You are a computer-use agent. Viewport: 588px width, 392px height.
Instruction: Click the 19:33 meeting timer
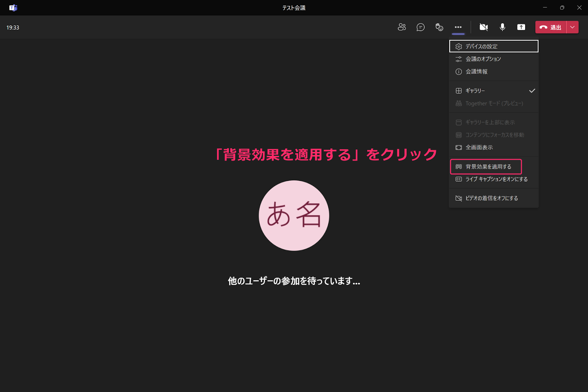point(13,28)
